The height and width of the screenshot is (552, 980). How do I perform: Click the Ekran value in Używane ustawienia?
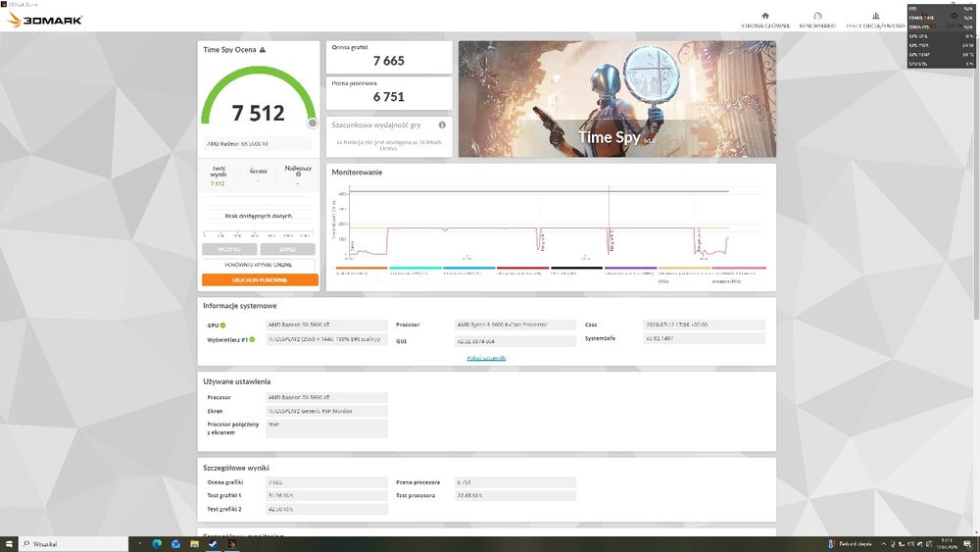tap(326, 412)
